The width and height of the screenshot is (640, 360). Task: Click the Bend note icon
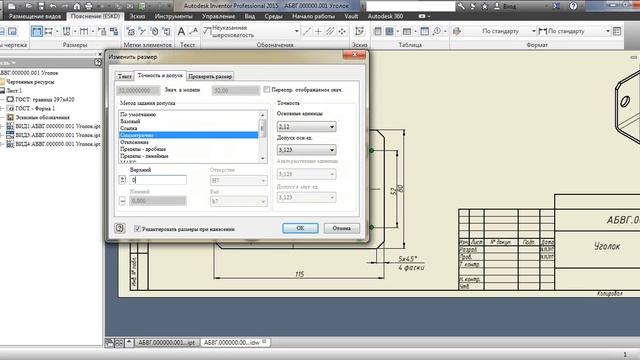click(x=166, y=31)
